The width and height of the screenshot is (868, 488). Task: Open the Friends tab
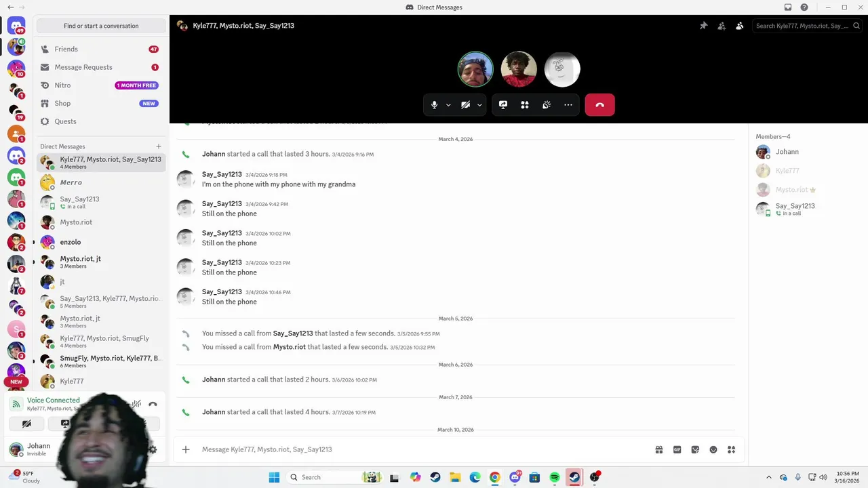point(101,49)
